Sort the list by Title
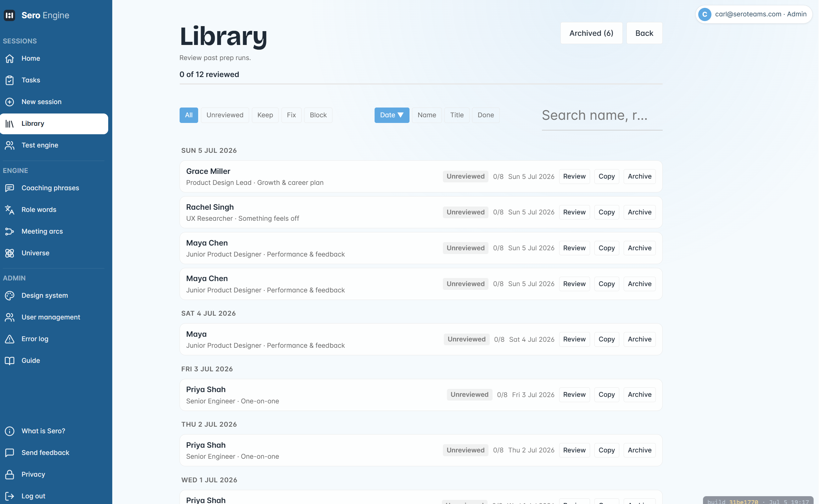Image resolution: width=819 pixels, height=504 pixels. [457, 115]
